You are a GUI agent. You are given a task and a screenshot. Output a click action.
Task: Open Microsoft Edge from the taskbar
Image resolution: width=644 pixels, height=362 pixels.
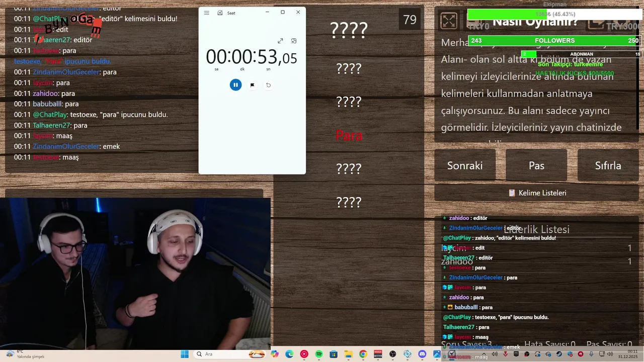pos(289,354)
